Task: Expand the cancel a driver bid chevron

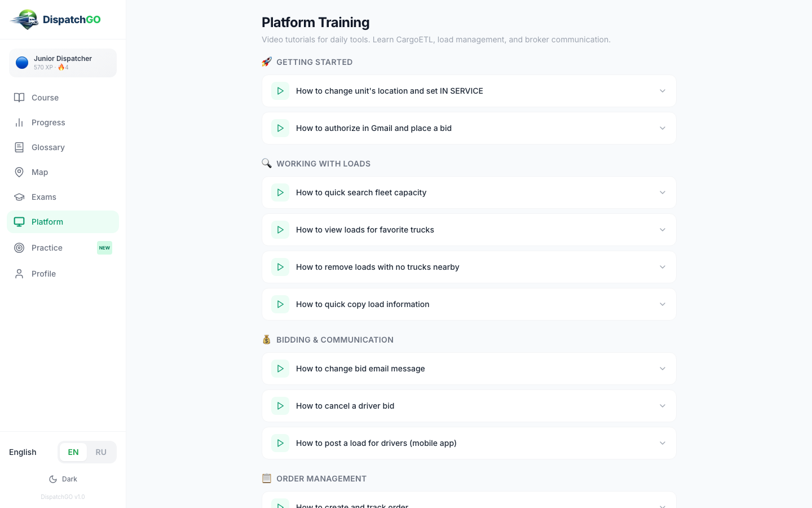Action: [x=663, y=406]
